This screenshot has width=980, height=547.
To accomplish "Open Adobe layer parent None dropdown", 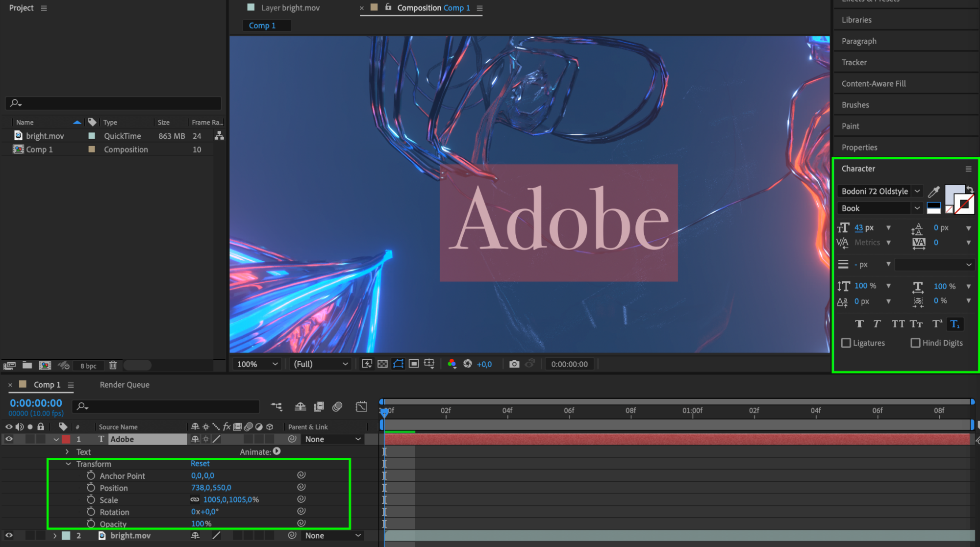I will pos(333,439).
